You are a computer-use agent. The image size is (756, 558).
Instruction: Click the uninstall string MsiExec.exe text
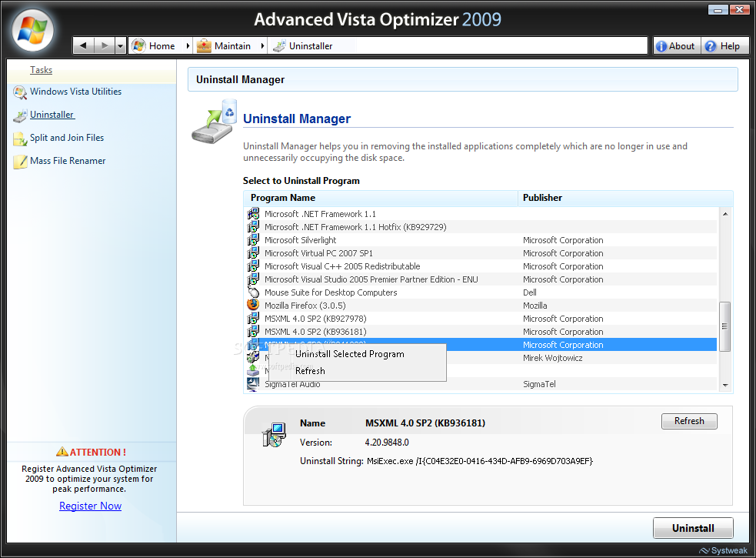point(479,461)
